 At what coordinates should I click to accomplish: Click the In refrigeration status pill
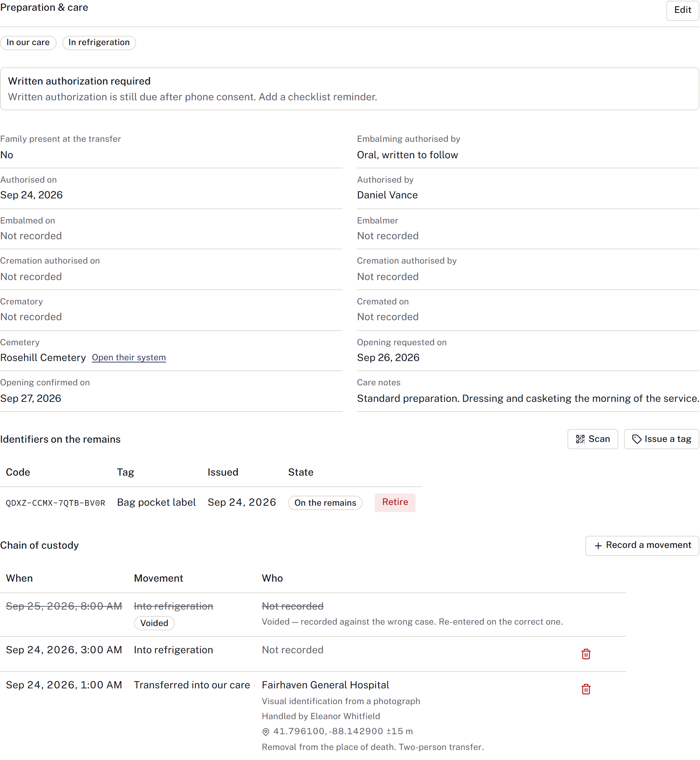[99, 42]
